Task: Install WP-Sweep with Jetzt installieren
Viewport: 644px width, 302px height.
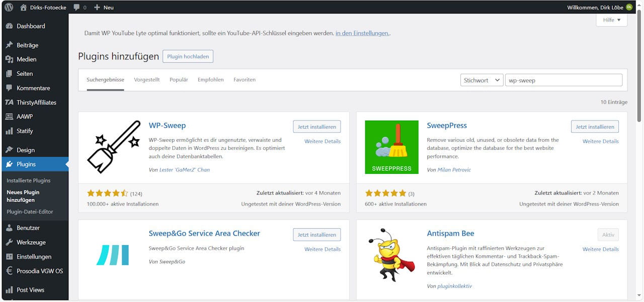Action: coord(317,127)
